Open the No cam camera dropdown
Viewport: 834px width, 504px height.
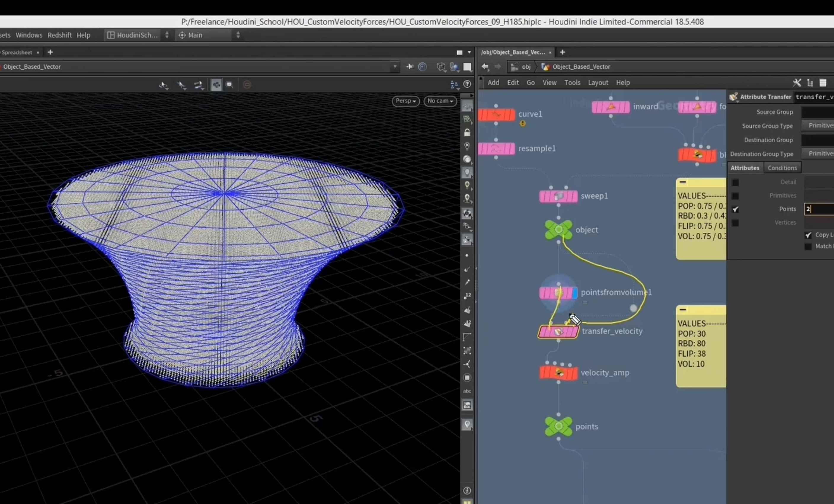pos(440,101)
